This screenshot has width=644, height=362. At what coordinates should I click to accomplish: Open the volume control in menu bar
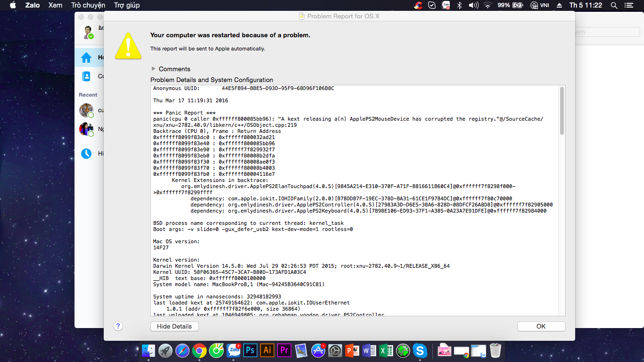[473, 5]
